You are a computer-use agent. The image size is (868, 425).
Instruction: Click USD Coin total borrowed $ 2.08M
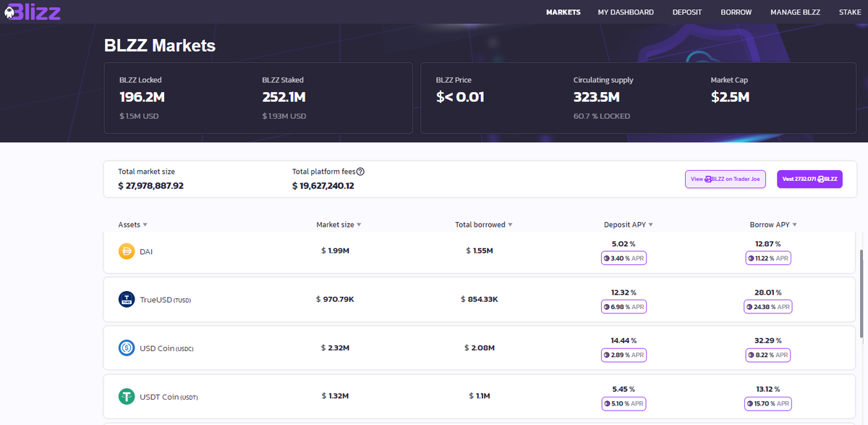pos(480,348)
